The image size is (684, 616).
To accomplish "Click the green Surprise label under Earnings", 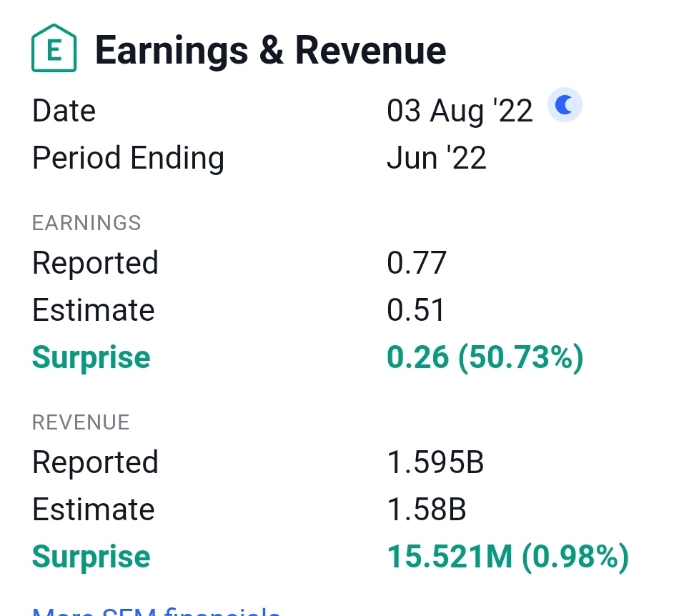I will click(91, 357).
